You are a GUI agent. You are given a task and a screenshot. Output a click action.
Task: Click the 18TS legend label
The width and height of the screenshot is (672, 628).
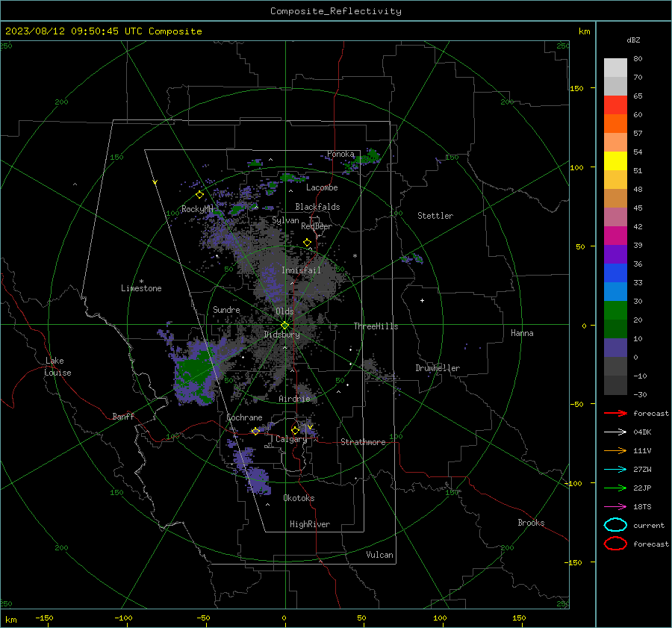tap(642, 507)
